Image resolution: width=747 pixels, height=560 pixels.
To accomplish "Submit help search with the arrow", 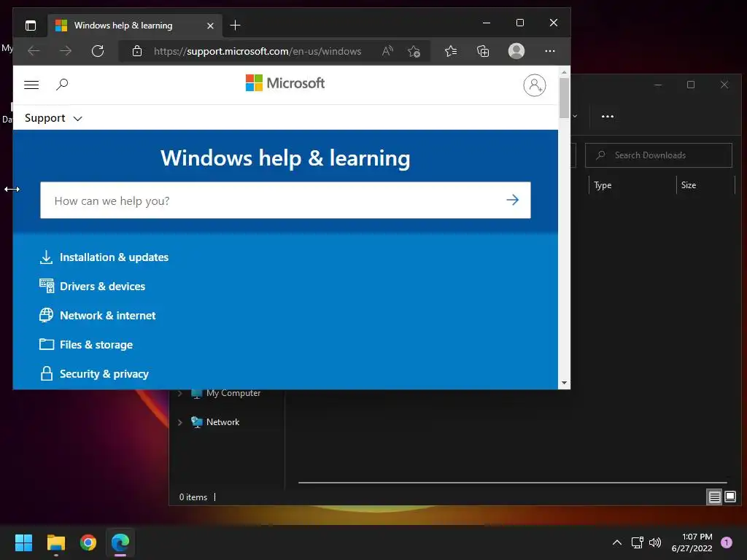I will (513, 200).
